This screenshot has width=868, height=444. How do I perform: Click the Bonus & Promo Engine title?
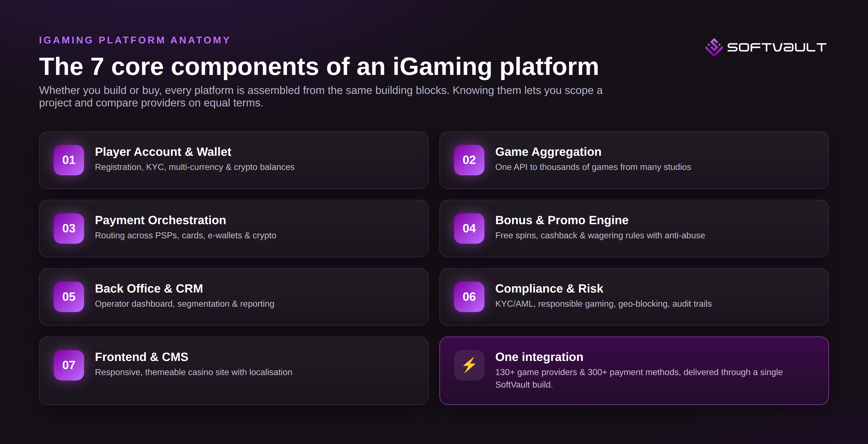tap(562, 220)
